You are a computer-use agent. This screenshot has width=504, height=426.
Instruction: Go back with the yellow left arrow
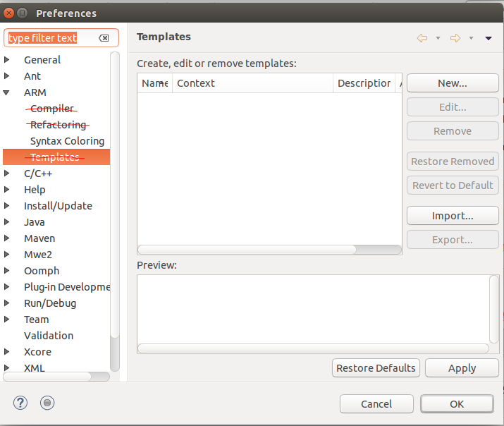[x=422, y=38]
